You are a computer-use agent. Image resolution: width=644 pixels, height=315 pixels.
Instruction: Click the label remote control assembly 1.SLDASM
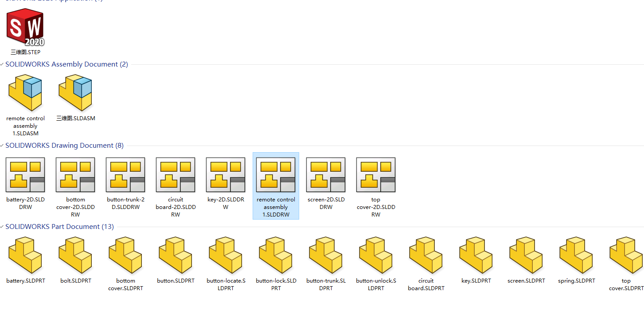point(25,126)
